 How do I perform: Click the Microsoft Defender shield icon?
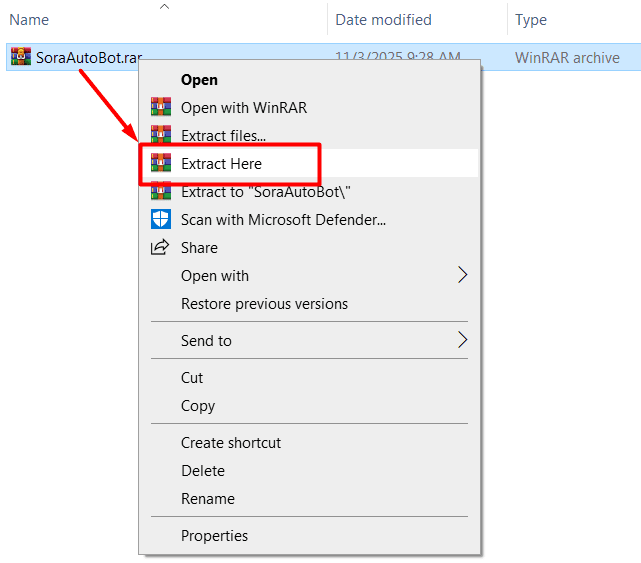pyautogui.click(x=161, y=219)
